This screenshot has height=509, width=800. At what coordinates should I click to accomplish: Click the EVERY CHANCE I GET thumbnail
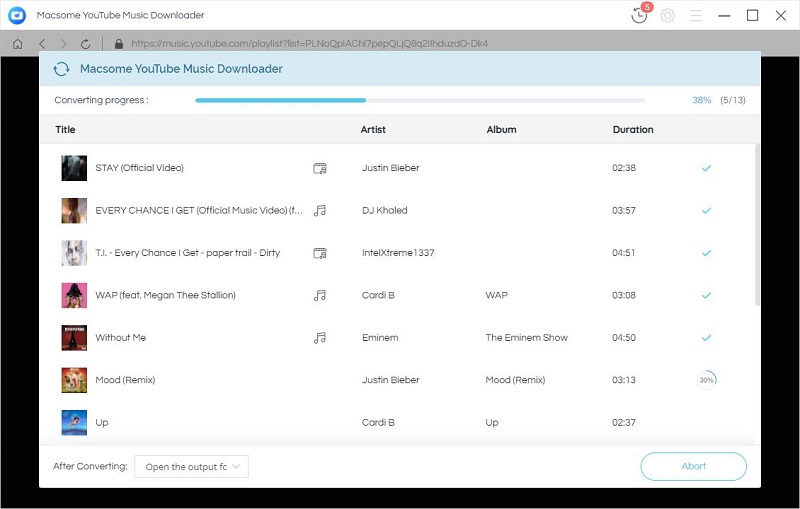click(x=74, y=210)
